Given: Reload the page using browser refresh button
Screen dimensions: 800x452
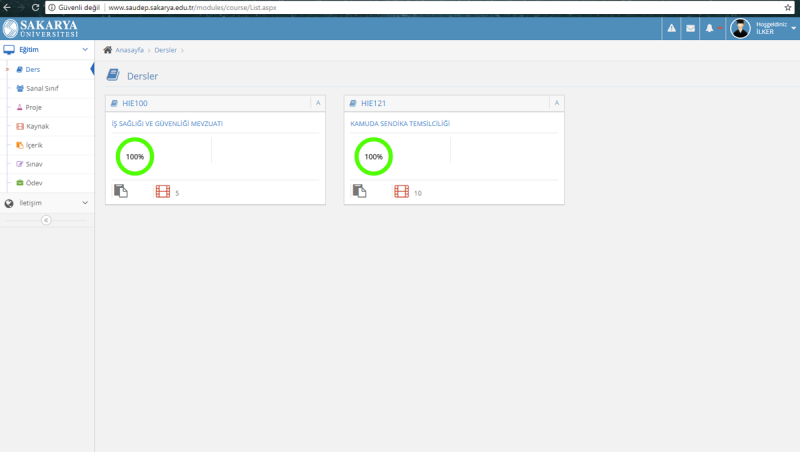Looking at the screenshot, I should point(35,7).
